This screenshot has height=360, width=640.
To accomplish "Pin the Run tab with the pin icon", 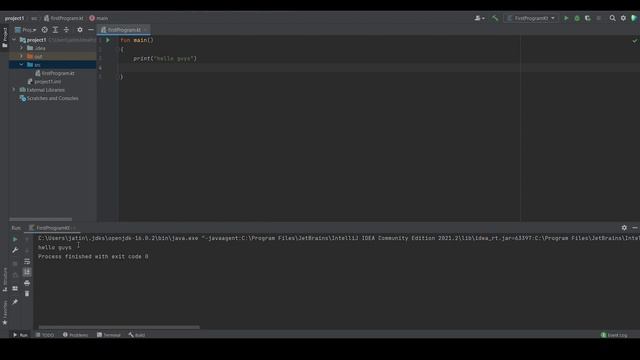I will pos(15,302).
